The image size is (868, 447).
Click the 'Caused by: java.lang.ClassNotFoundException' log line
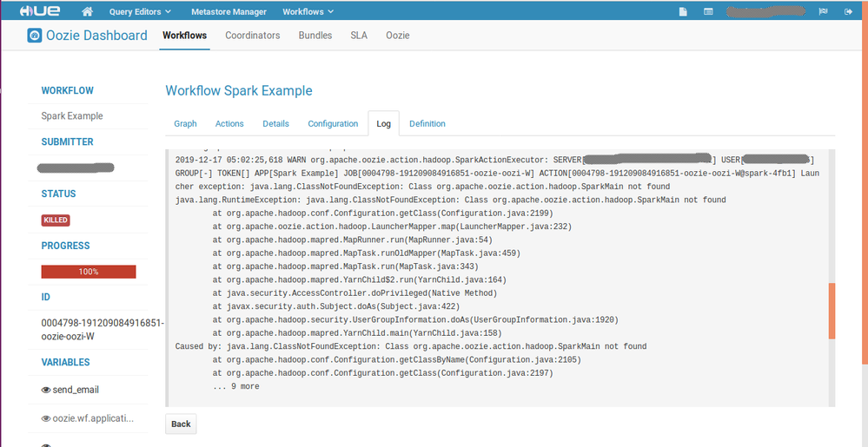411,347
